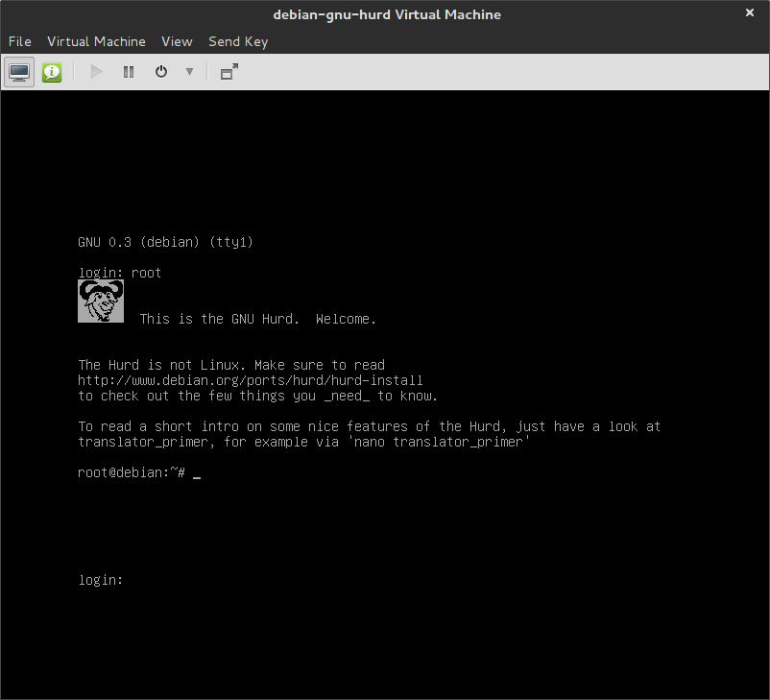
Task: Click the 'GNU 0.3 (debian) (tty1)' line
Action: pyautogui.click(x=165, y=242)
